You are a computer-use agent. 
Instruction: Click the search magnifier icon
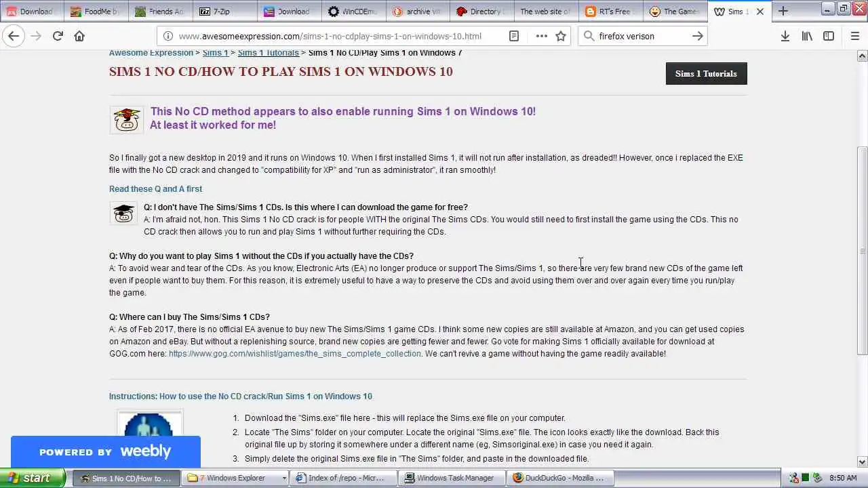point(589,36)
